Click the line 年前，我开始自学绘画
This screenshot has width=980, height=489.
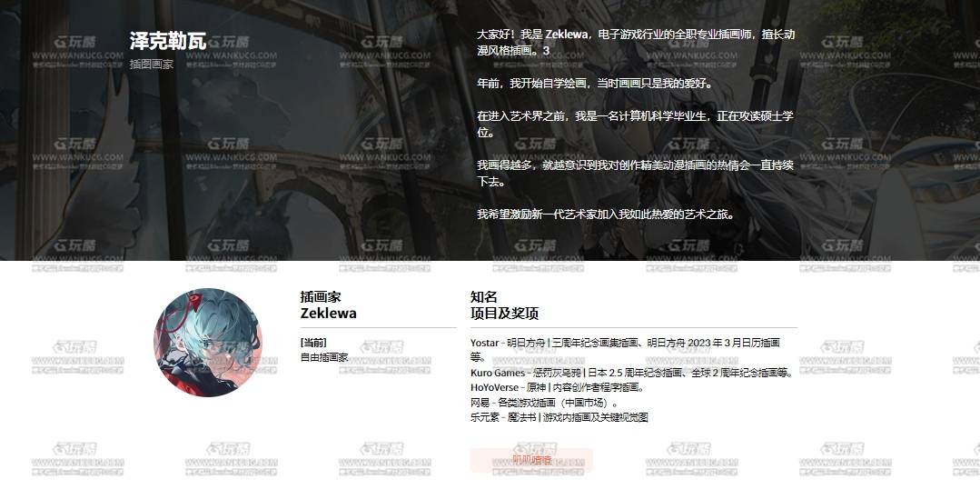(594, 84)
